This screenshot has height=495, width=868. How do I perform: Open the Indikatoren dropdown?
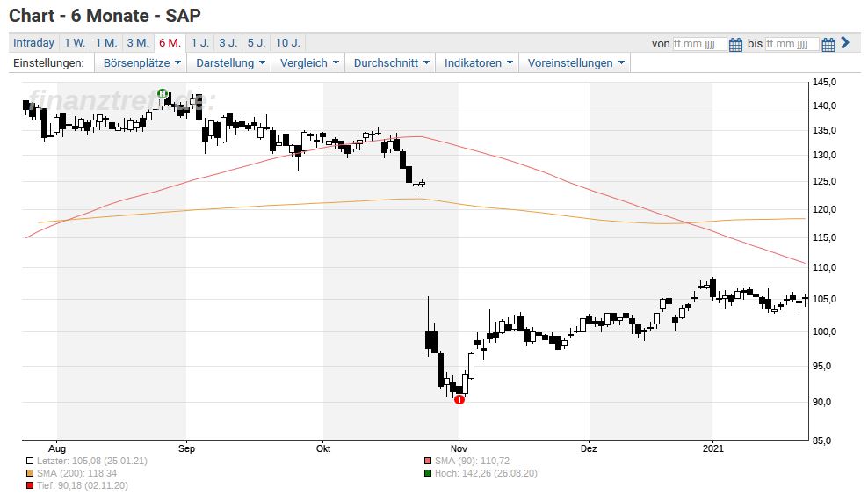coord(478,63)
